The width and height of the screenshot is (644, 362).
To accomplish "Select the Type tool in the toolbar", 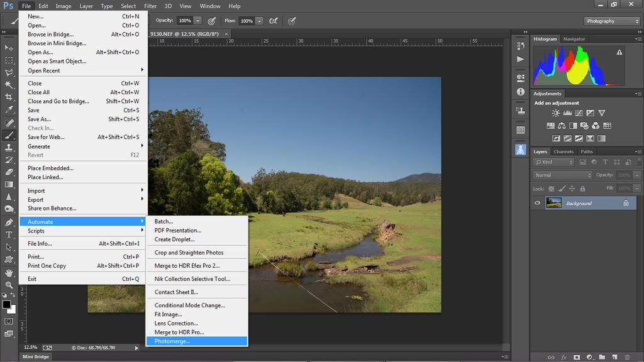I will [x=9, y=234].
